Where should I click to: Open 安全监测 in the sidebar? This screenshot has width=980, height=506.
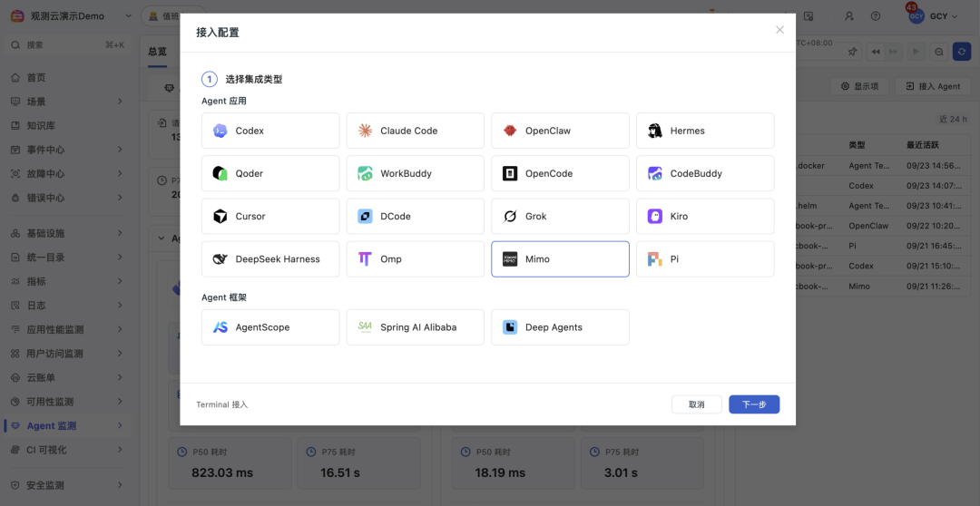(67, 485)
